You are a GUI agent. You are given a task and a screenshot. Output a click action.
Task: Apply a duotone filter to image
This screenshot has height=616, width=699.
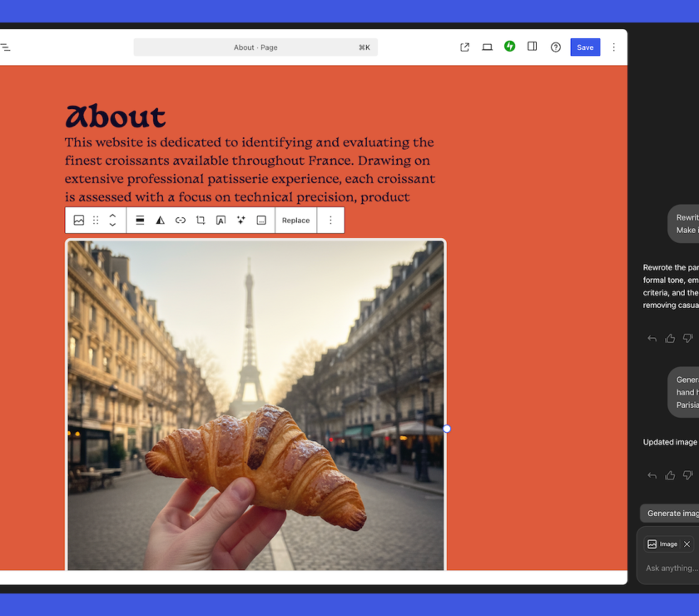160,221
